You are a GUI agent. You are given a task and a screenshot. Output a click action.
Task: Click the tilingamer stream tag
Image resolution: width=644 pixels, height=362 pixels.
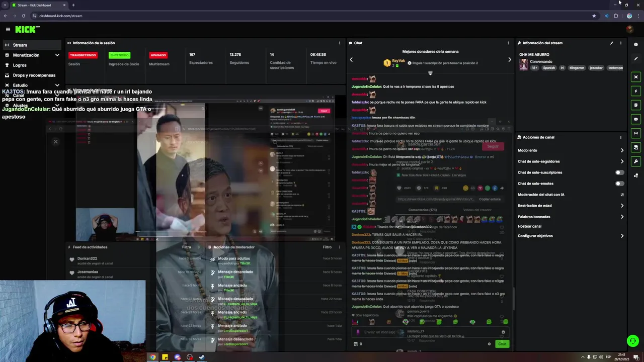click(x=577, y=68)
